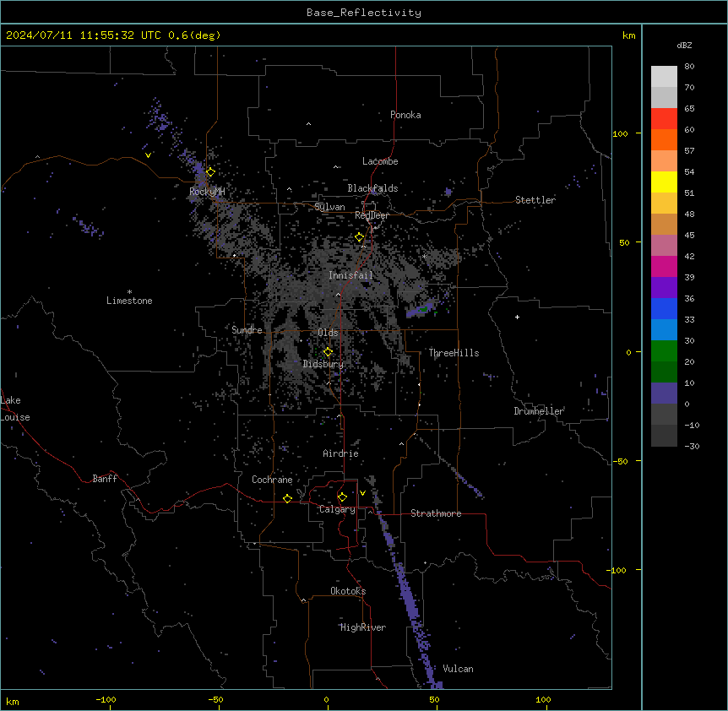Click the Didsbury city label
728x711 pixels.
point(323,364)
